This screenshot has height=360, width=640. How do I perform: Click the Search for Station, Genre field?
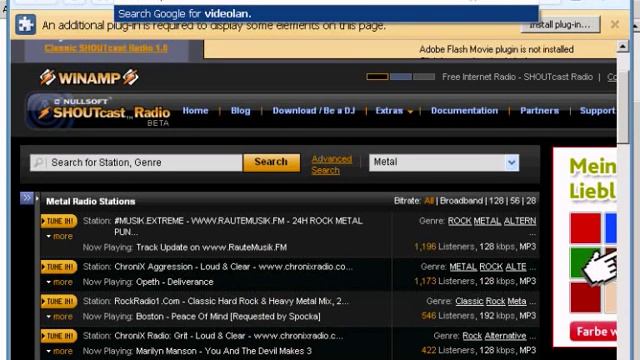coord(136,162)
